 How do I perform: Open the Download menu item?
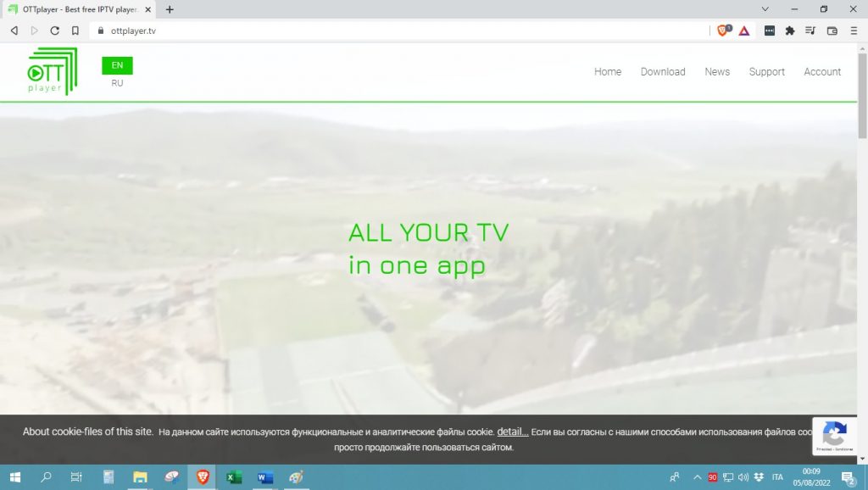662,72
